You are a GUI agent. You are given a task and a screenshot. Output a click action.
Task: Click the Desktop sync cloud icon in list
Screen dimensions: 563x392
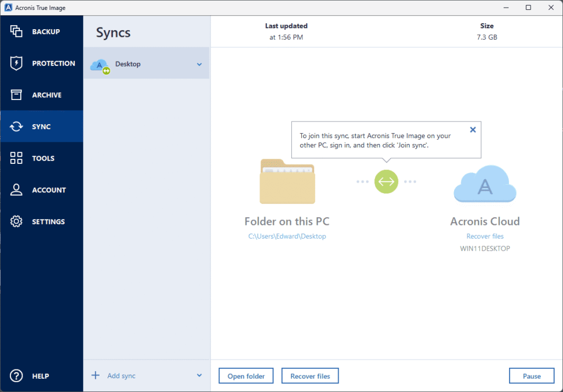pyautogui.click(x=100, y=66)
